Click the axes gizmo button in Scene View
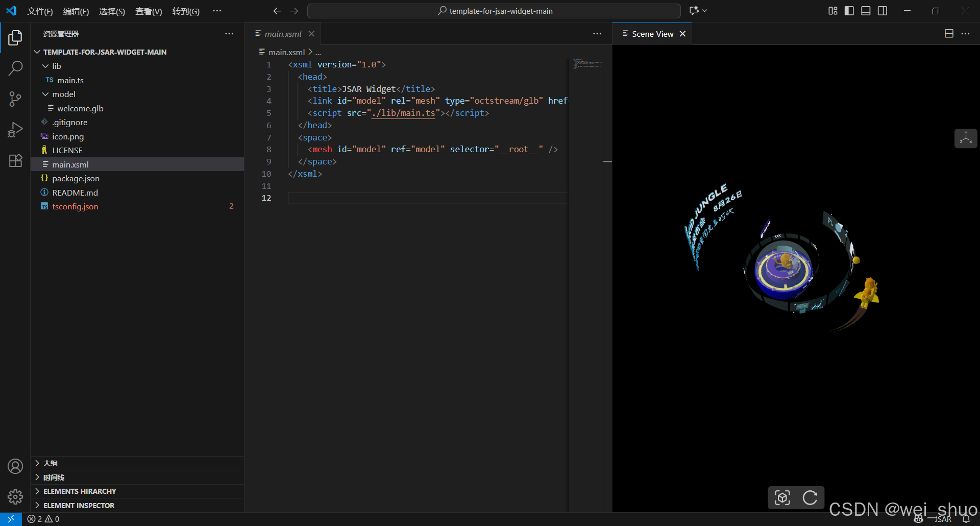This screenshot has width=980, height=526. pyautogui.click(x=966, y=138)
